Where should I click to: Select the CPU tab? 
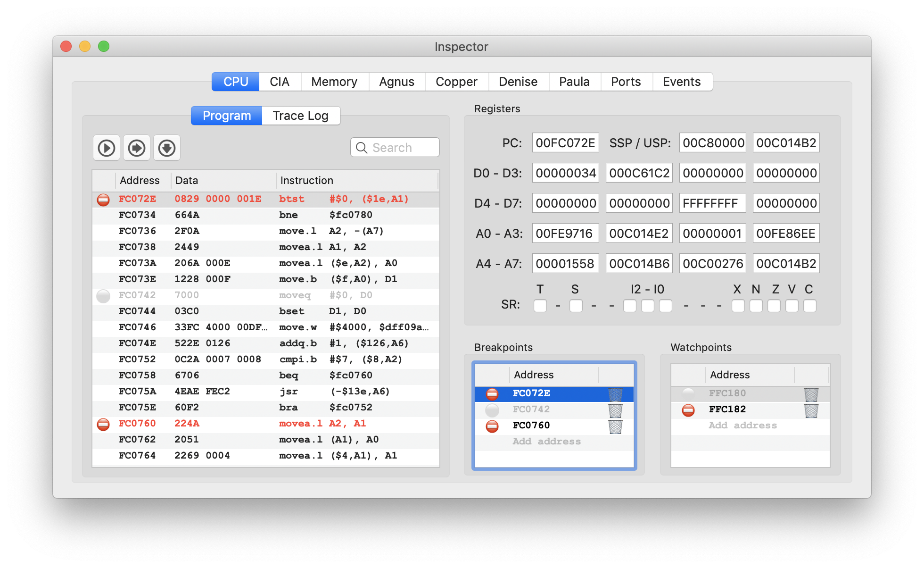(x=236, y=82)
